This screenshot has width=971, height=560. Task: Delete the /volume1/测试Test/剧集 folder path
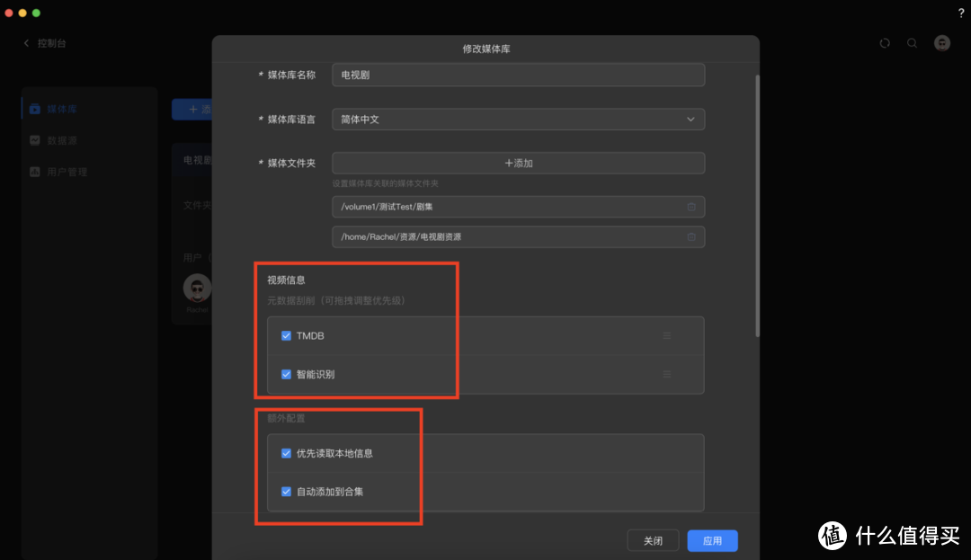click(x=691, y=206)
